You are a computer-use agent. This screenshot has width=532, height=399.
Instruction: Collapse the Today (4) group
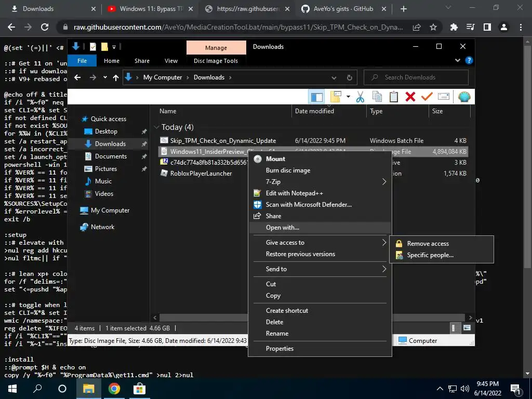[x=156, y=127]
